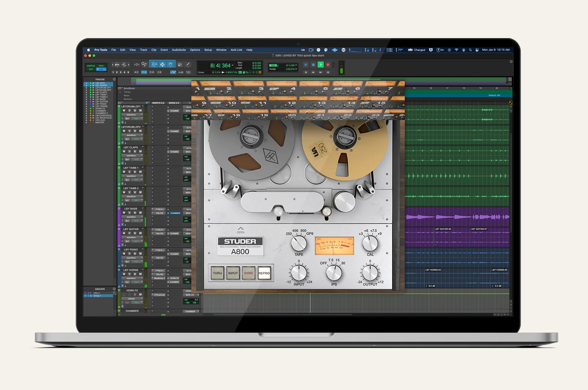Screen dimensions: 588x390
Task: Expand the OPEN chevron on Studer plugin
Action: 241,229
